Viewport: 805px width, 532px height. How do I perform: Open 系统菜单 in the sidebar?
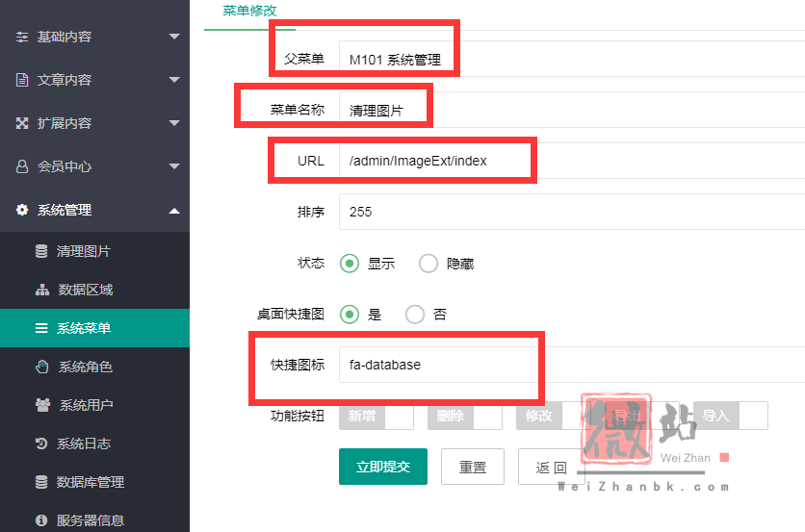[94, 328]
